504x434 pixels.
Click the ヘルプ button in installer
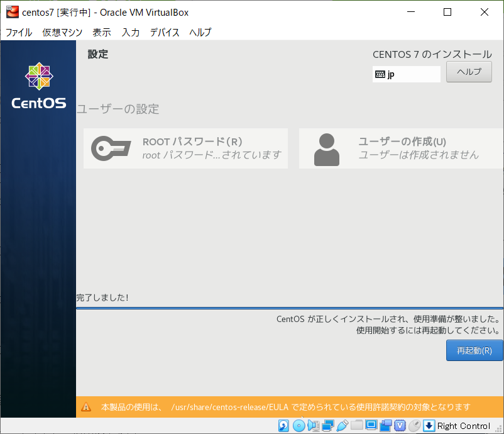[x=469, y=72]
